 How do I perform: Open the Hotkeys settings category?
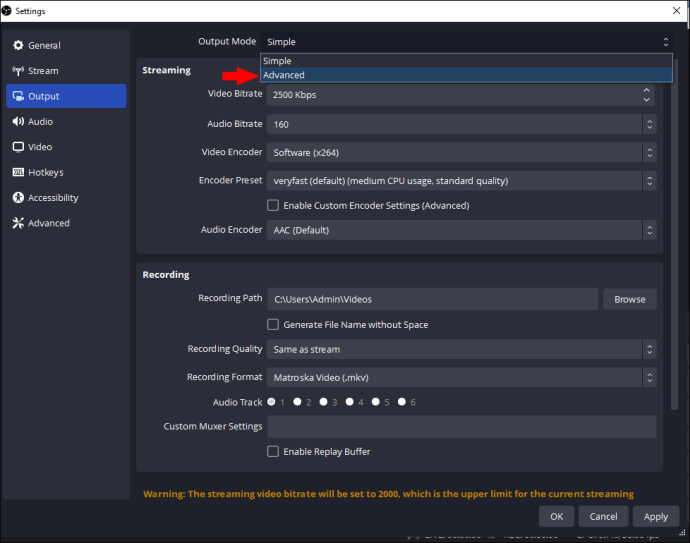(x=66, y=172)
